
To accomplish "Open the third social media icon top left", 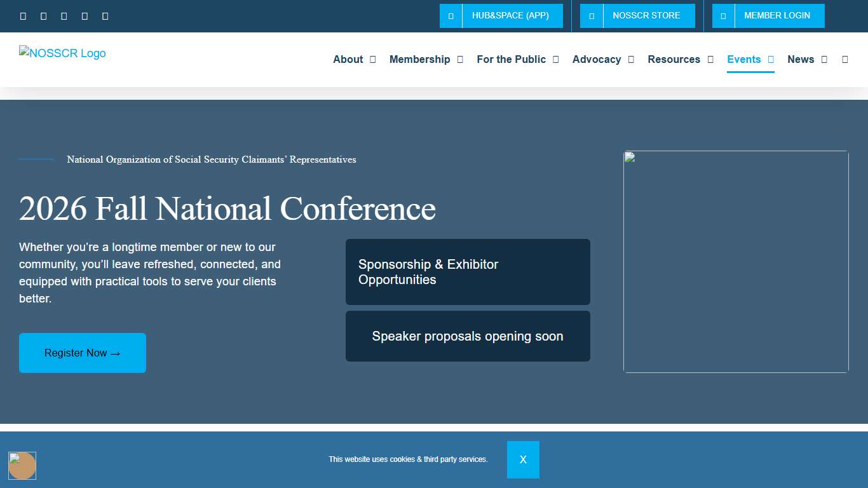I will 64,16.
